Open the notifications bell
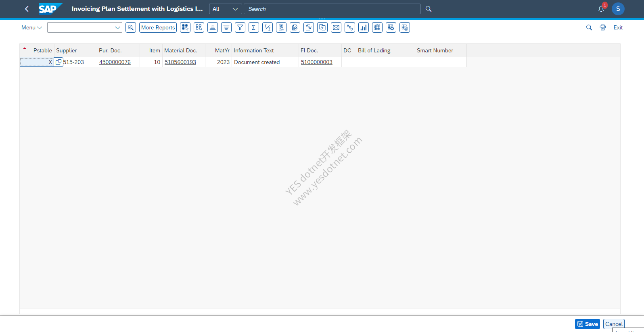Image resolution: width=644 pixels, height=332 pixels. 601,9
